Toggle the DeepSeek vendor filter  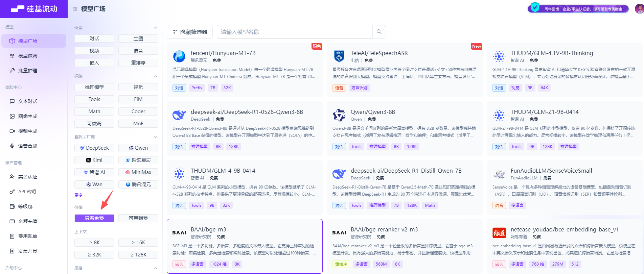point(94,148)
